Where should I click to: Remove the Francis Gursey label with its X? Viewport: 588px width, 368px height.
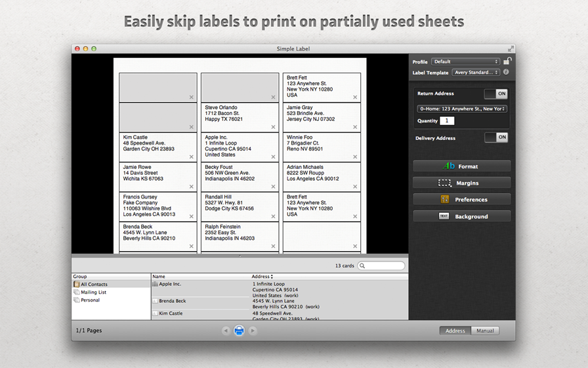coord(191,216)
